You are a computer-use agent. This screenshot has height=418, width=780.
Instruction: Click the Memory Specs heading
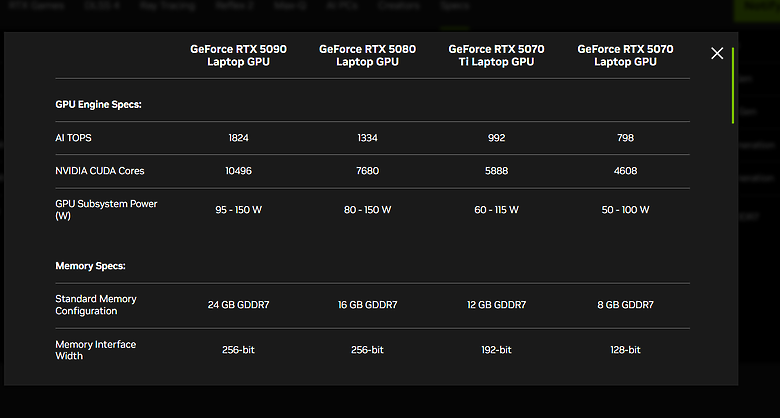(x=90, y=266)
